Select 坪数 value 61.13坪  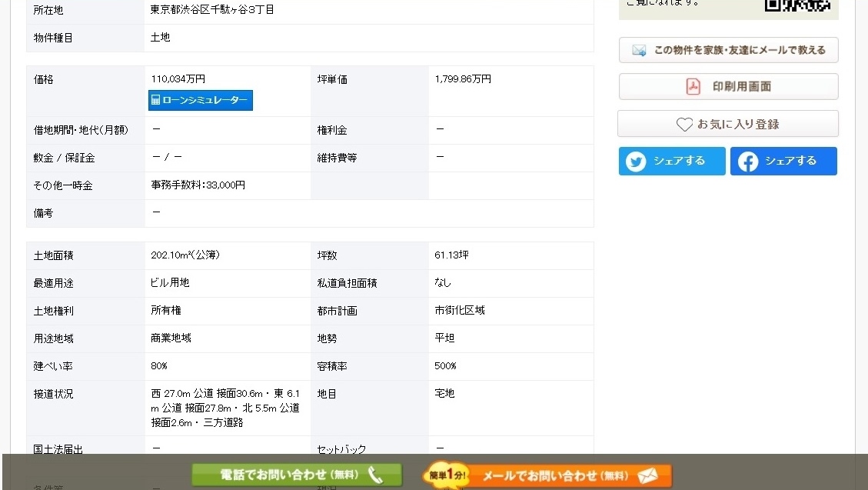coord(452,255)
